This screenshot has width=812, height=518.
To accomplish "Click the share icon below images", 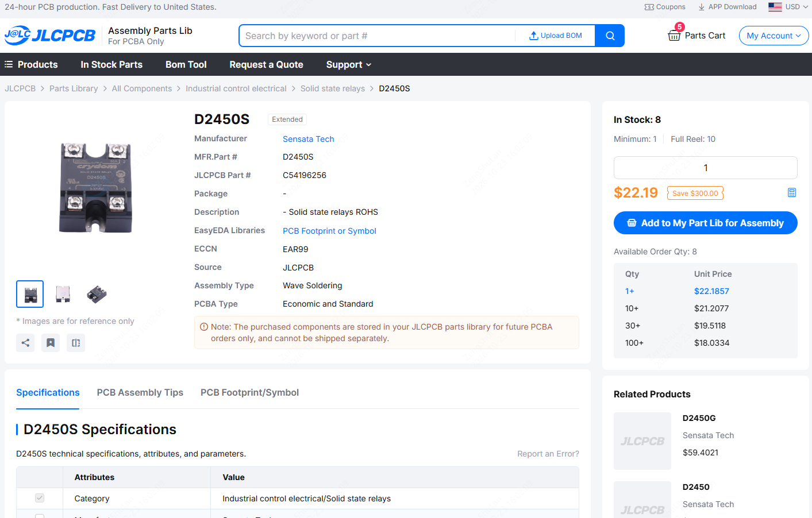I will pos(25,343).
